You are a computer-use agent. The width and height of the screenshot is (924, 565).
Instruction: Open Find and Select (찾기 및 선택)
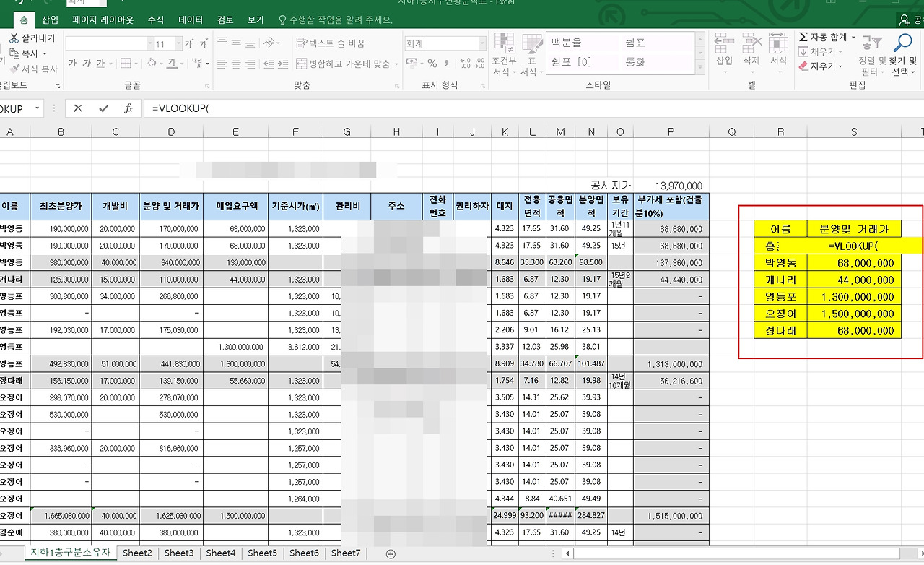pyautogui.click(x=902, y=55)
